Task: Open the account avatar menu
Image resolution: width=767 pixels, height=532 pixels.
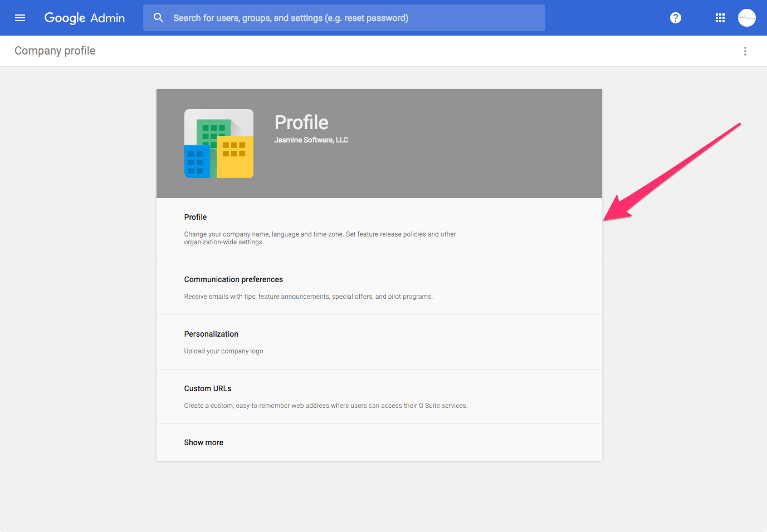Action: (747, 18)
